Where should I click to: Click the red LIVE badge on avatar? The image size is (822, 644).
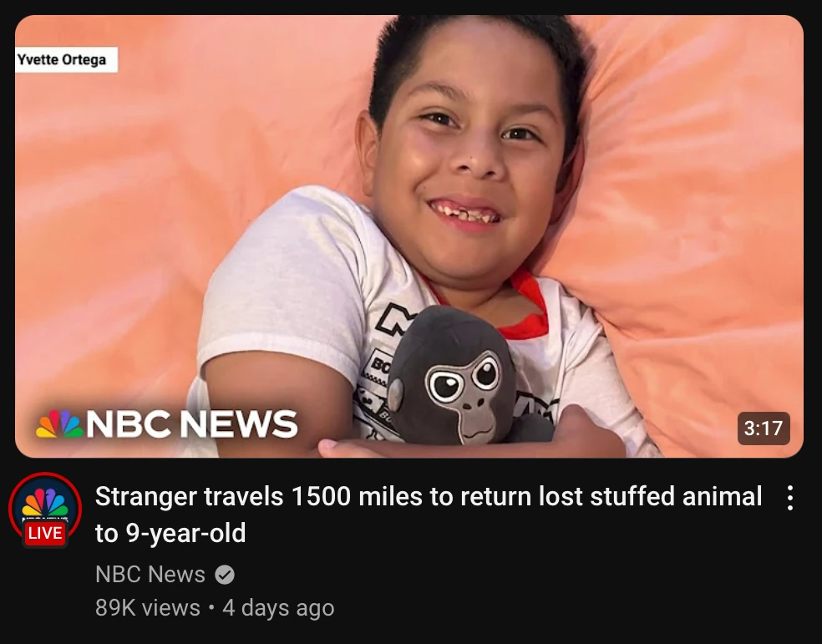[x=45, y=533]
